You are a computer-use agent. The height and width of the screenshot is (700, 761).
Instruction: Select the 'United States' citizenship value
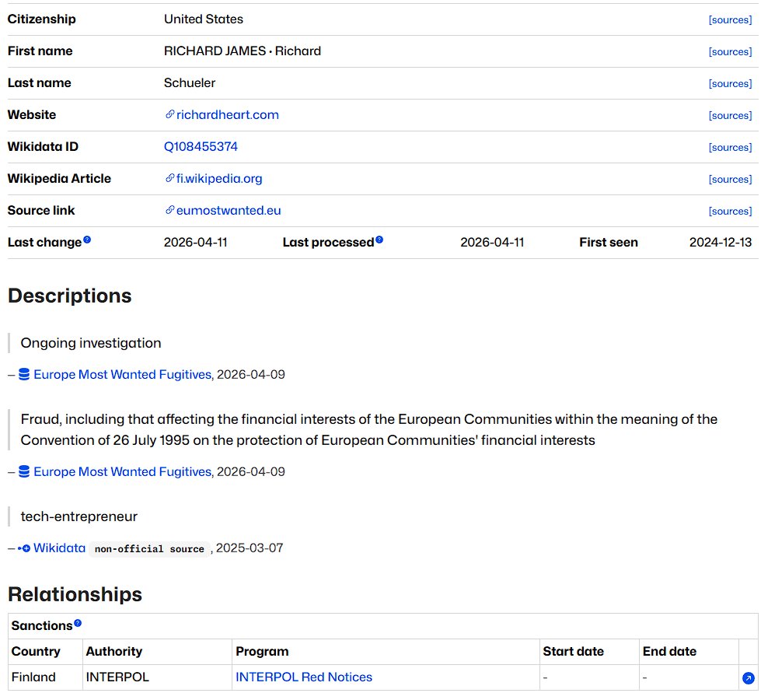[204, 19]
